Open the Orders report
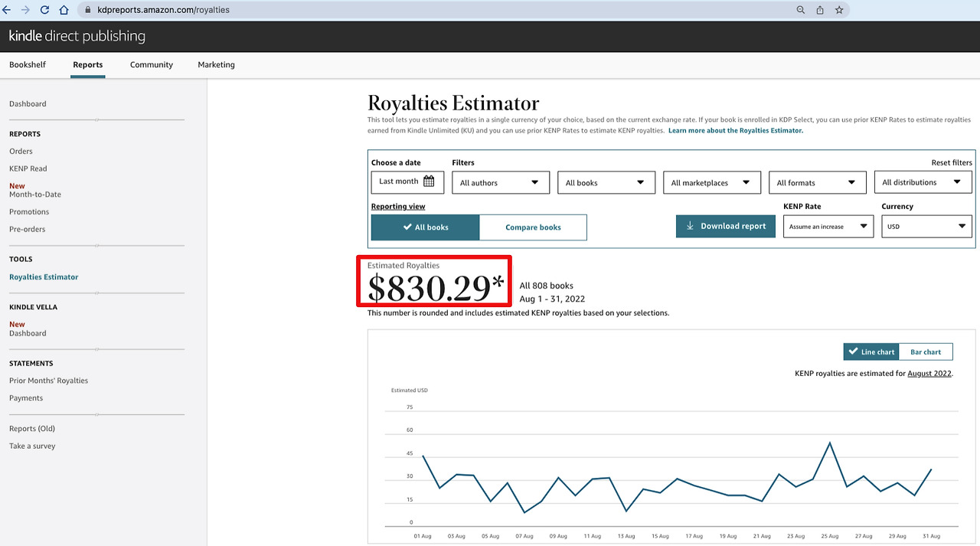The image size is (980, 546). 21,151
